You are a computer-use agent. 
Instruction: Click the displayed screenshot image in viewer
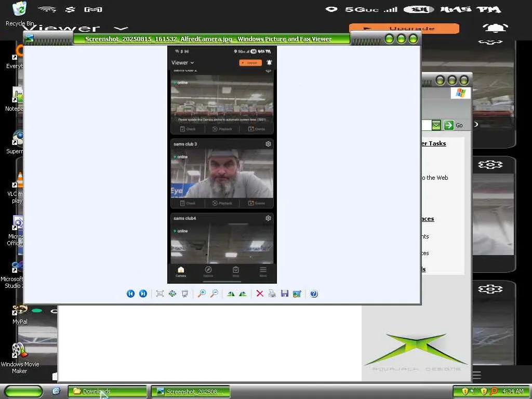[x=222, y=165]
